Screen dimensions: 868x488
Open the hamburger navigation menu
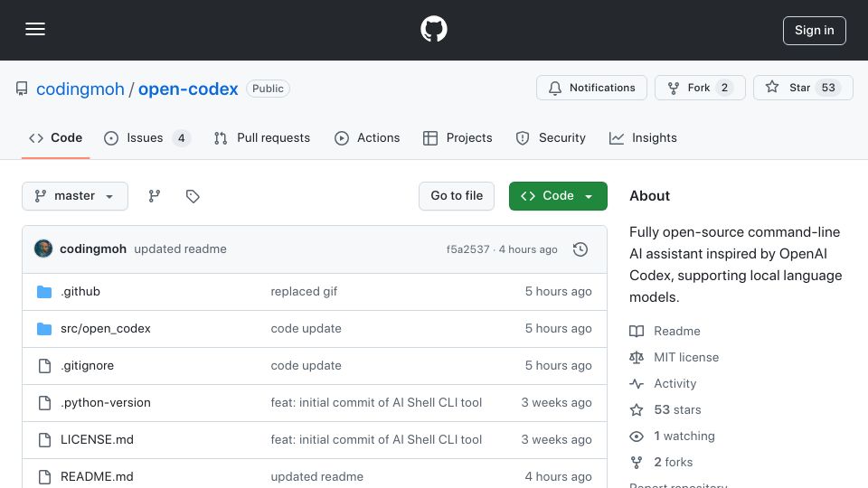pos(35,29)
